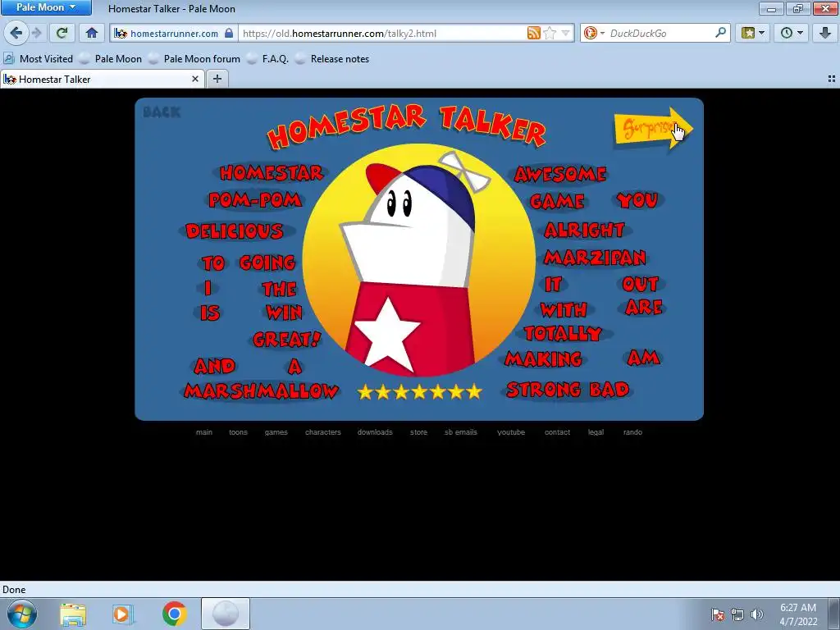Image resolution: width=840 pixels, height=630 pixels.
Task: Click in the URL address field
Action: click(x=383, y=33)
